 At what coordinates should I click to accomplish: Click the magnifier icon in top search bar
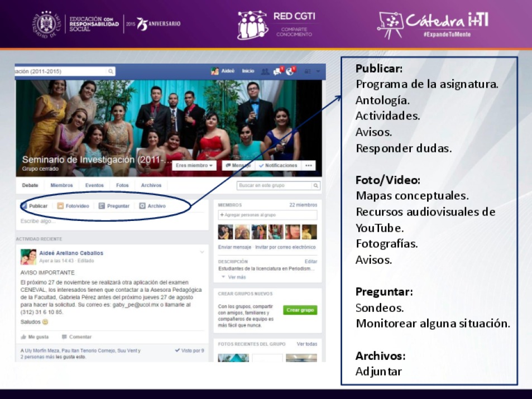click(x=111, y=71)
